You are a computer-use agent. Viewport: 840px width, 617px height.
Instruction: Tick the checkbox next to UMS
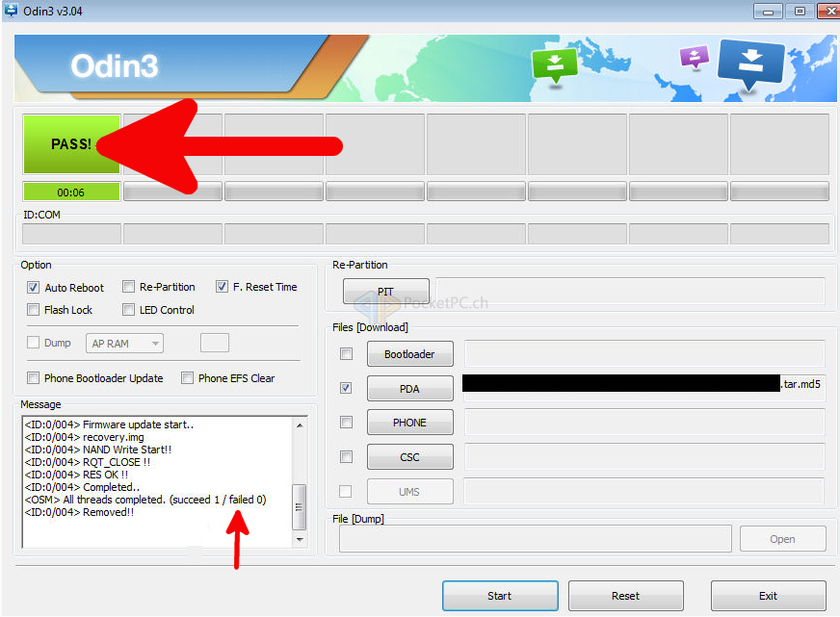click(x=346, y=491)
